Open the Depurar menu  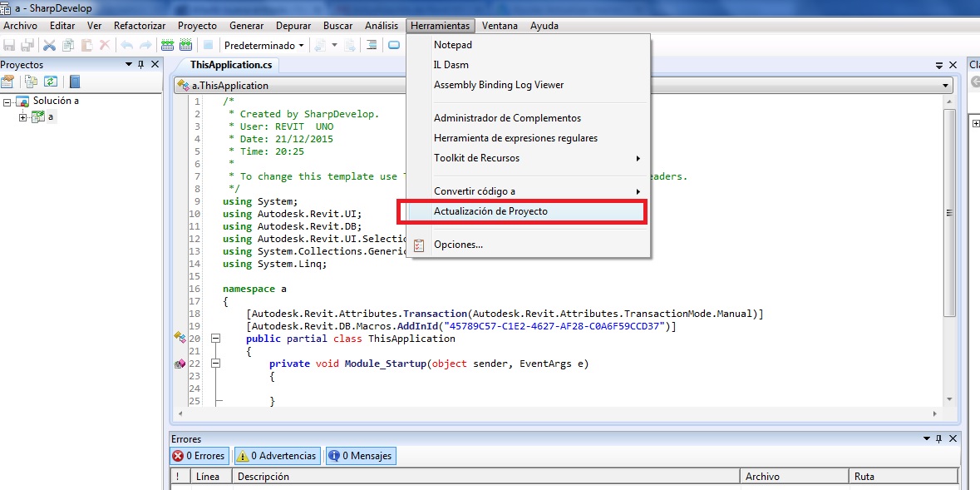[293, 26]
